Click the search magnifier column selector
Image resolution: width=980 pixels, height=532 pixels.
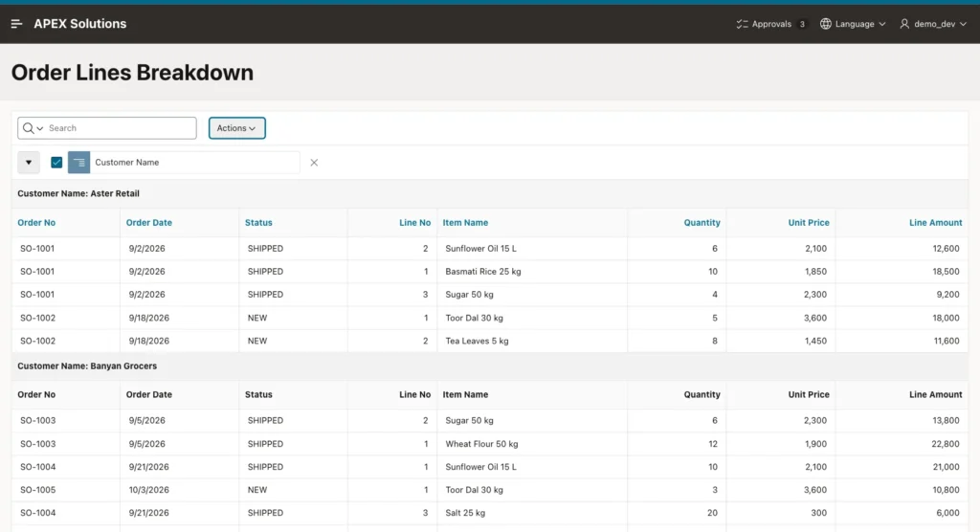[33, 128]
